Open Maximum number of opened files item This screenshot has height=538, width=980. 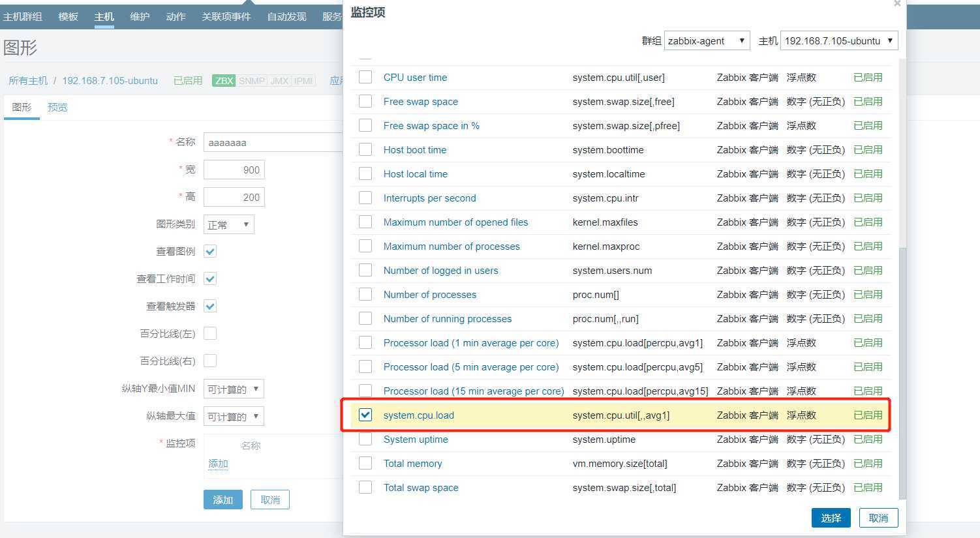point(455,222)
